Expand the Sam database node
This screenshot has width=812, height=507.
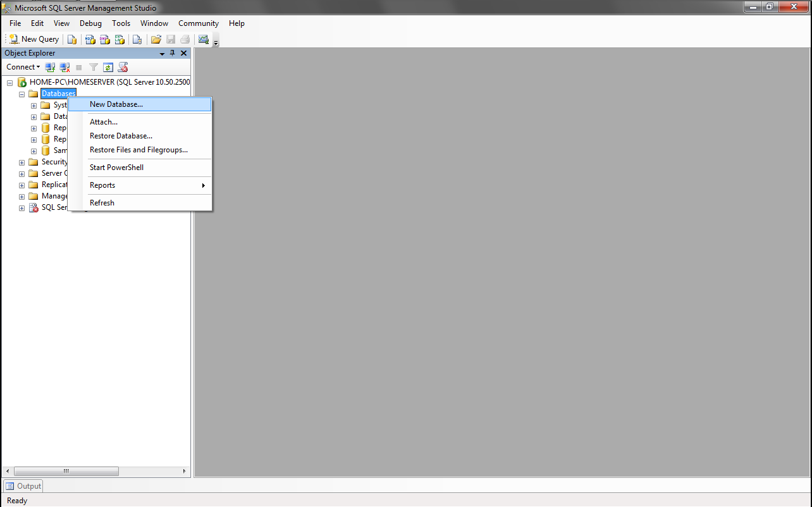(x=34, y=151)
